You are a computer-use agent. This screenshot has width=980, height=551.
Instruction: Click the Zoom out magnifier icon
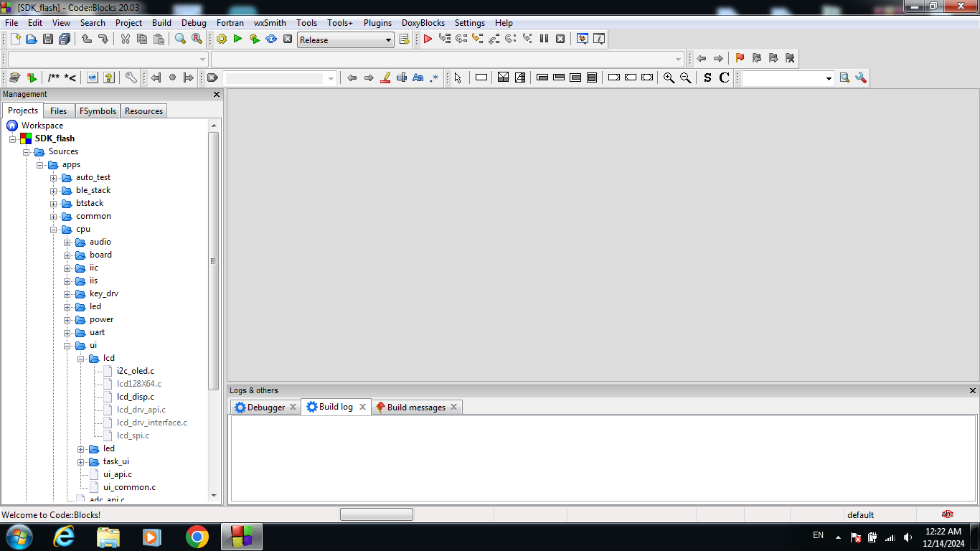685,77
